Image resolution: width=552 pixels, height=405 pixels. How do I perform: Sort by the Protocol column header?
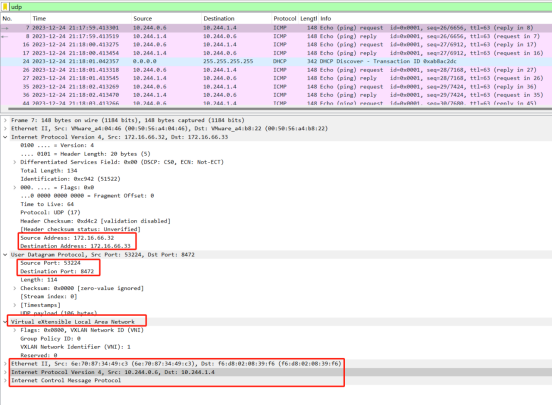pos(284,19)
